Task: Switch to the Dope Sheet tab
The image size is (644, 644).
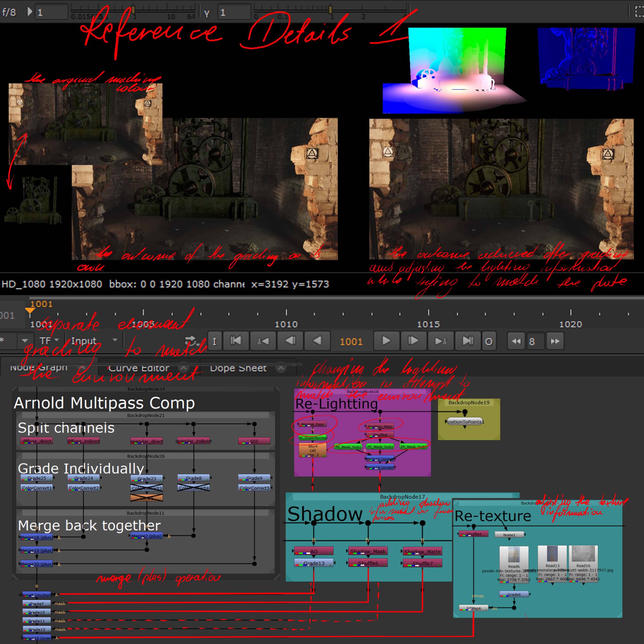Action: [x=238, y=368]
